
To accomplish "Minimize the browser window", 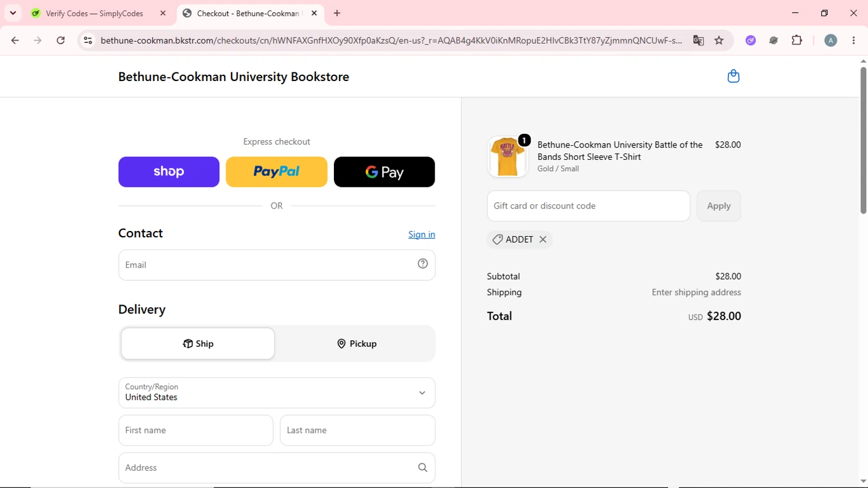I will click(x=795, y=13).
